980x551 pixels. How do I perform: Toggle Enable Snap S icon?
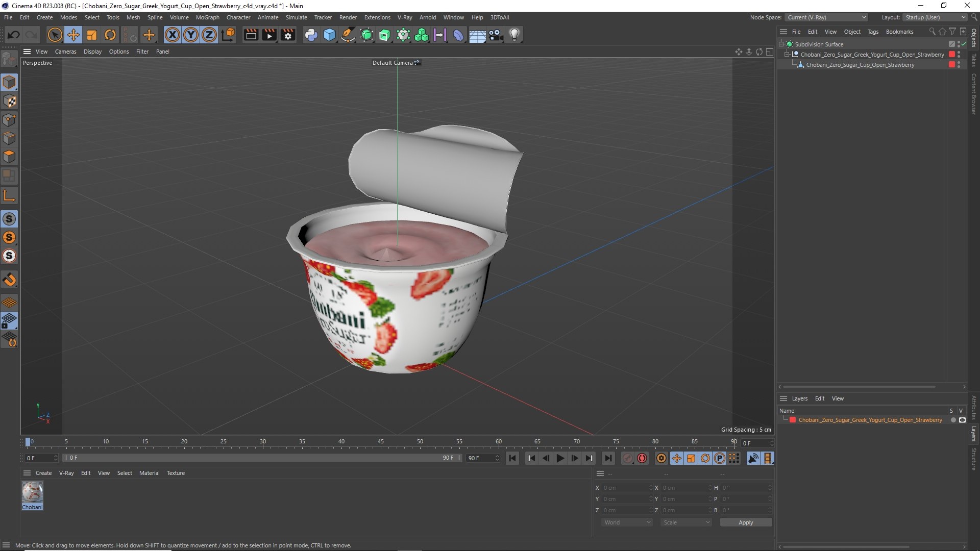pos(9,219)
